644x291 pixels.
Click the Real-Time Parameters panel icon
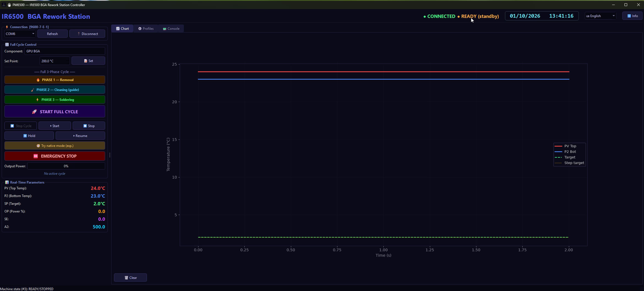pos(7,182)
